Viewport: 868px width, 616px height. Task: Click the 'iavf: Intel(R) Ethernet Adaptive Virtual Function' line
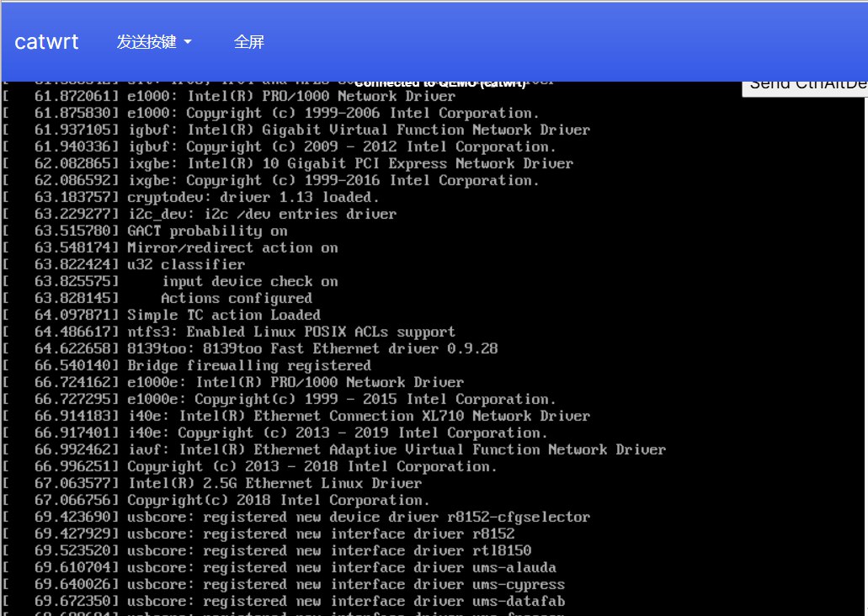click(x=334, y=450)
